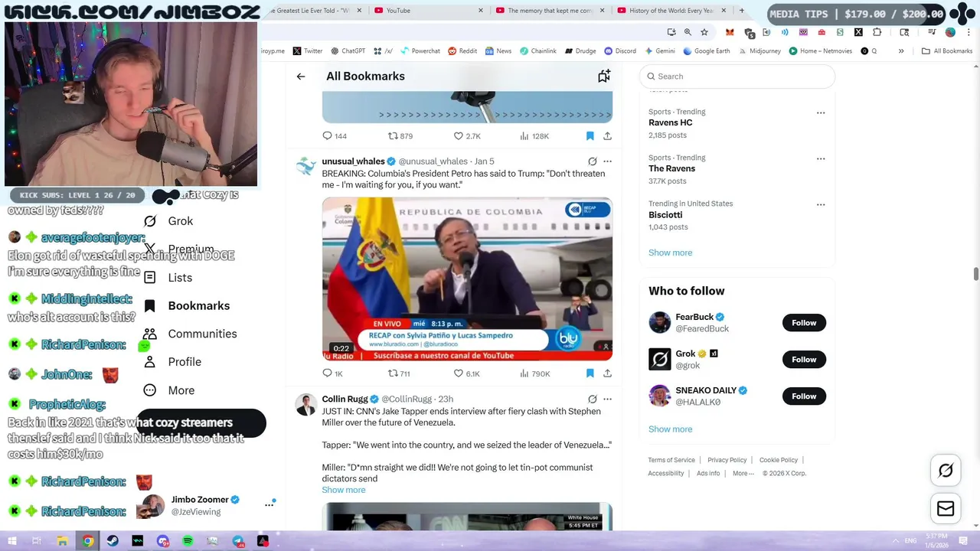Switch to the YouTube browser tab
The height and width of the screenshot is (551, 980).
pyautogui.click(x=429, y=11)
